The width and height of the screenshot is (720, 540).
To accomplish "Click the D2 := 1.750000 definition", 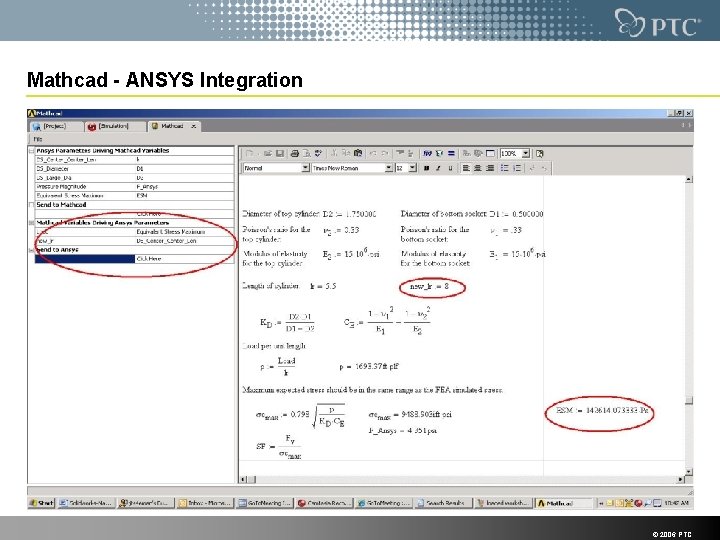I will [349, 214].
